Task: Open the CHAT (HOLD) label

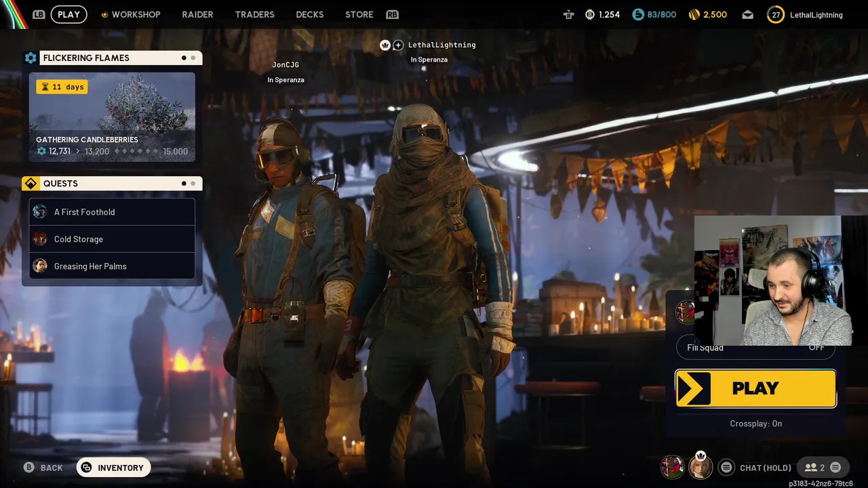Action: tap(766, 468)
